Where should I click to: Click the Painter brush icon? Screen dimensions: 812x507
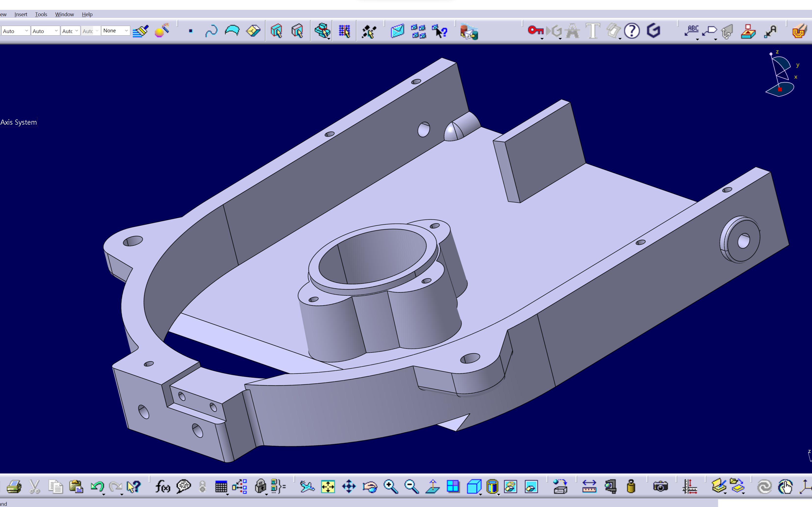[140, 31]
